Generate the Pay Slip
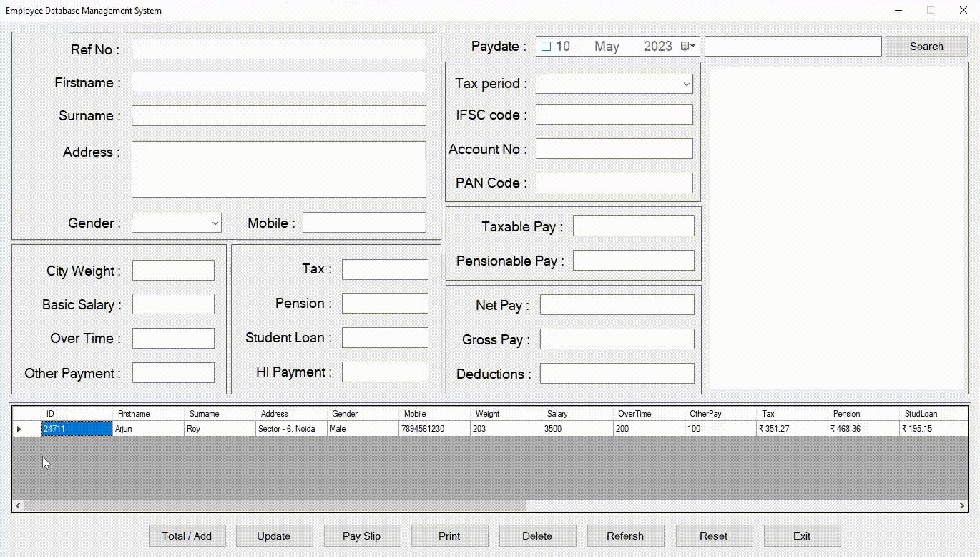Image resolution: width=980 pixels, height=557 pixels. pos(362,536)
